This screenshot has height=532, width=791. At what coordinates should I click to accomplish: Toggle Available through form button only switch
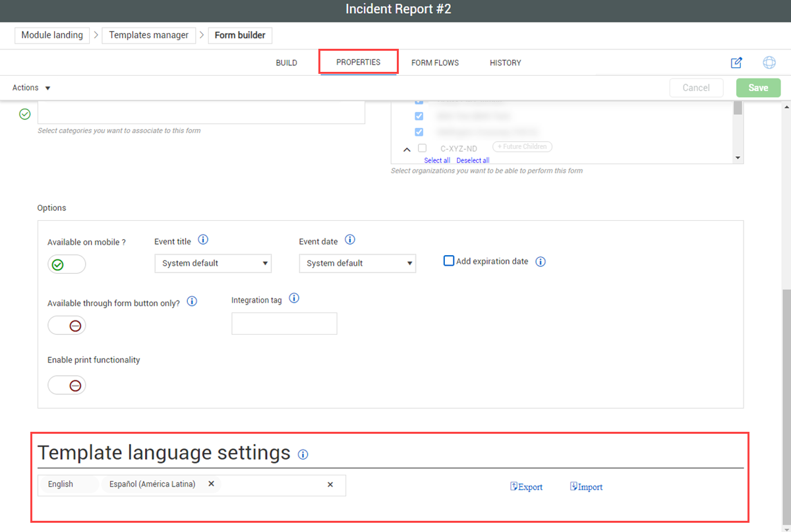pyautogui.click(x=67, y=325)
